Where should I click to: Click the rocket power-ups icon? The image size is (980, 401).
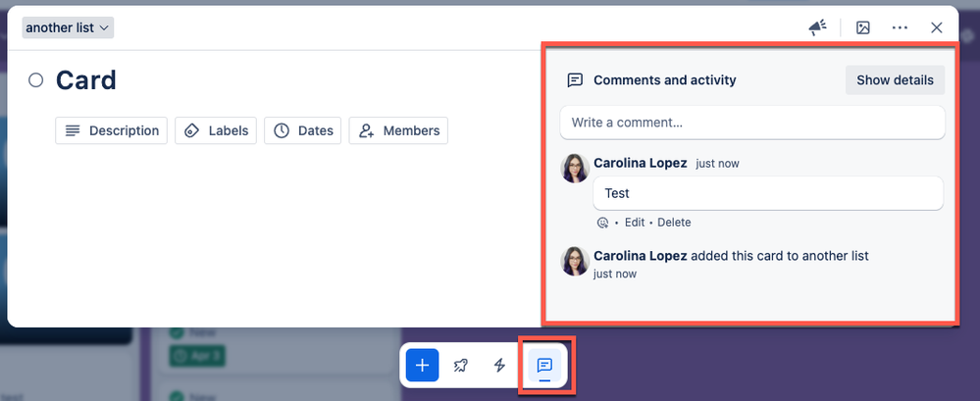click(x=461, y=365)
